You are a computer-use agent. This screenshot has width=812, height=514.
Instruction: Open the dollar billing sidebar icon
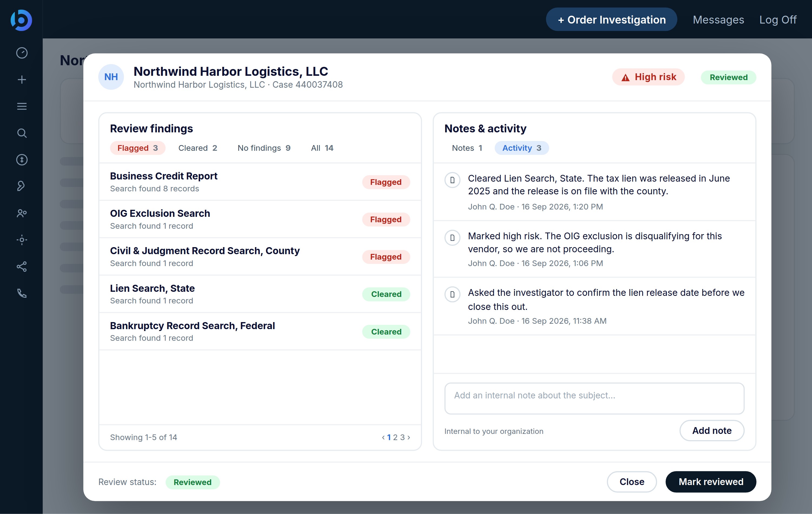[22, 159]
